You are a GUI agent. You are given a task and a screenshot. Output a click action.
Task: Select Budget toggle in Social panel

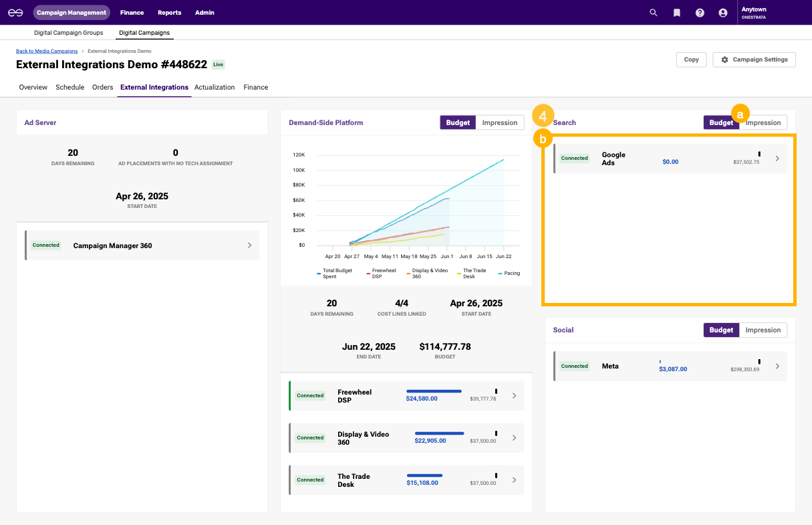coord(721,330)
